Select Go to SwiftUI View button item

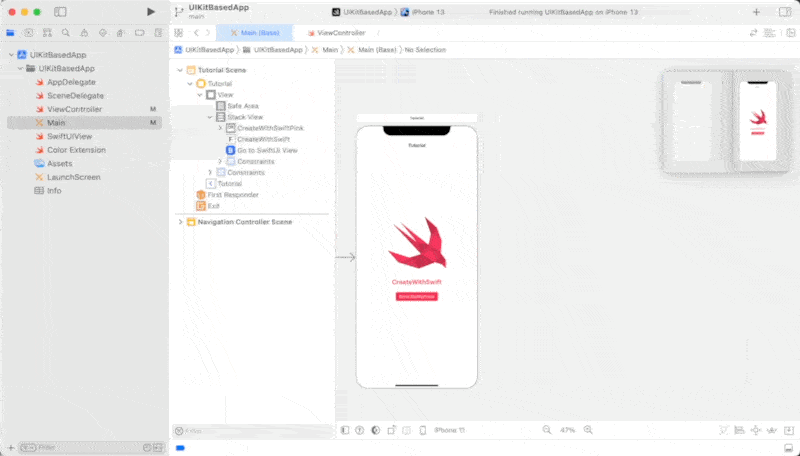266,150
